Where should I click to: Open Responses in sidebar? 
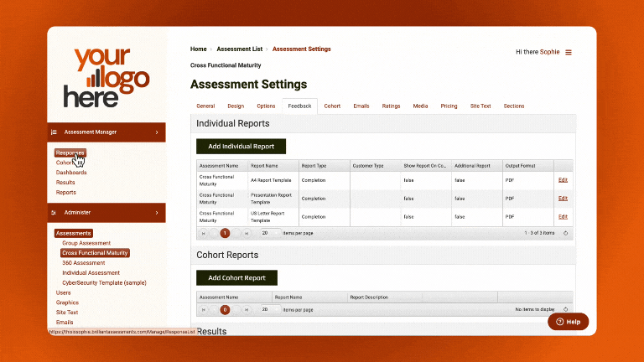point(70,153)
